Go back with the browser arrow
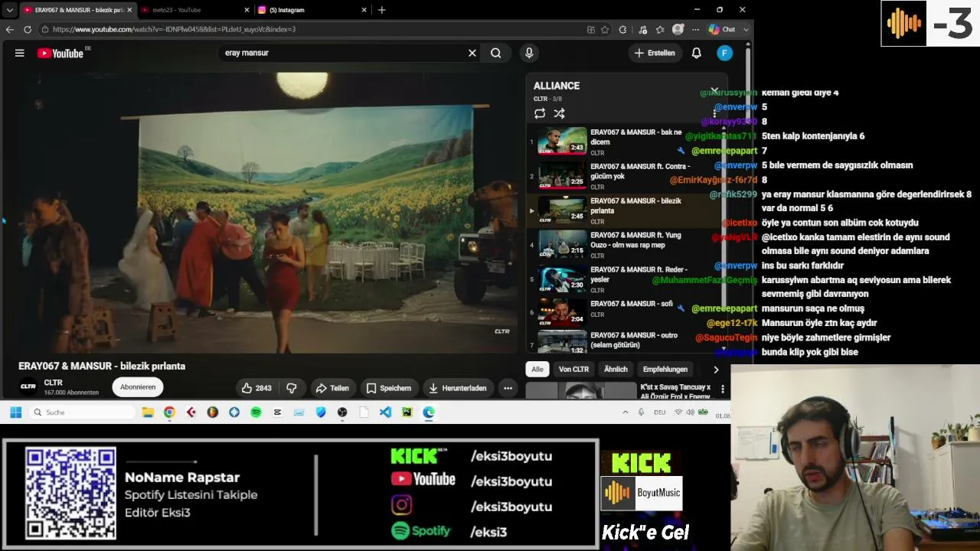980x551 pixels. (x=10, y=29)
